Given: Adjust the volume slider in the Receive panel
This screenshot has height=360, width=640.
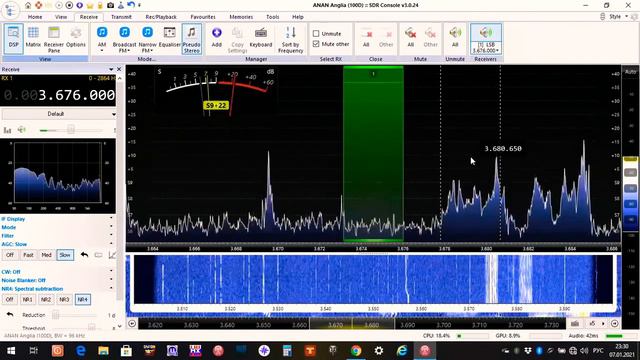Looking at the screenshot, I should (71, 130).
